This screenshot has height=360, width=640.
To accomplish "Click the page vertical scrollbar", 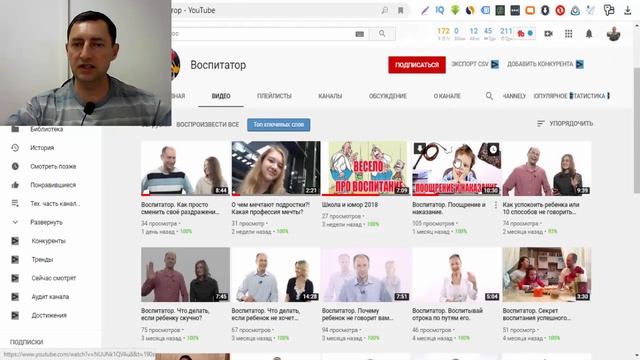I will pyautogui.click(x=637, y=131).
